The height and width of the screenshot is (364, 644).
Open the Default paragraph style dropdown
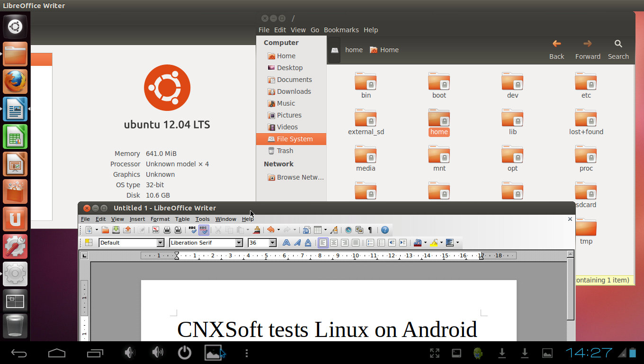[x=160, y=243]
